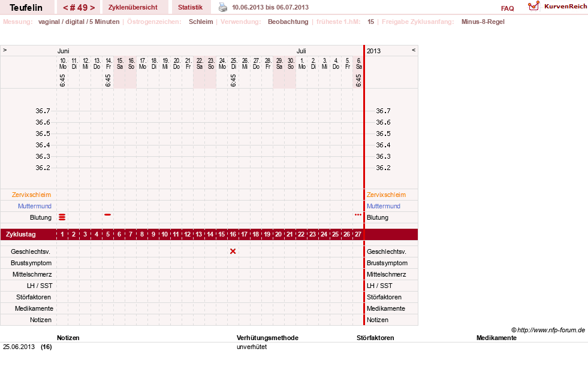
Task: Open the KurvenReich text link
Action: [565, 7]
